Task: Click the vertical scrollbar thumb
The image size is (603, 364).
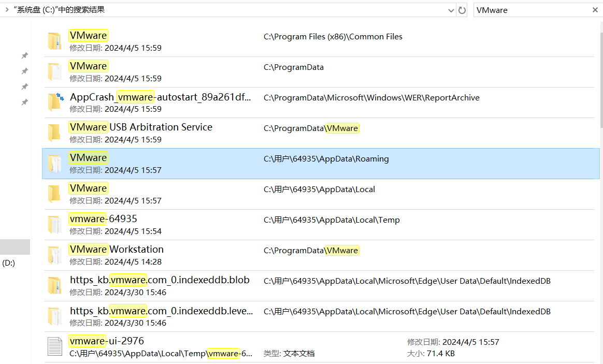Action: pos(601,80)
